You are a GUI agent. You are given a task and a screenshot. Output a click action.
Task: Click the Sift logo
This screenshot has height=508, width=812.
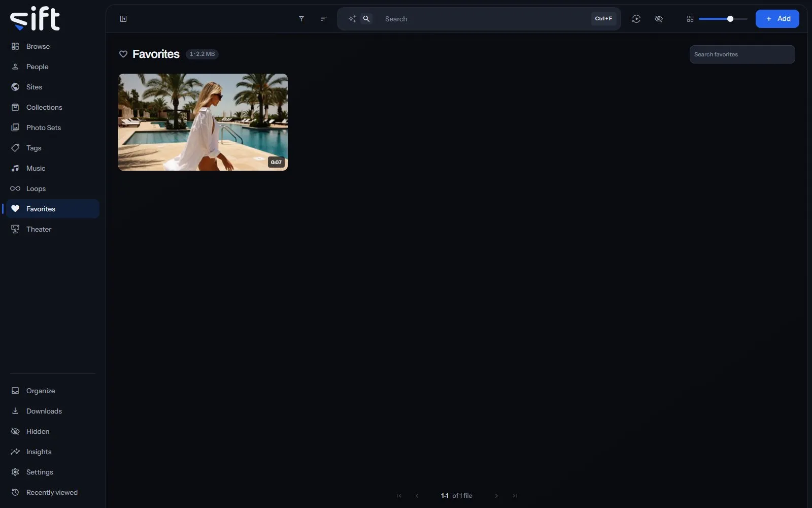(x=35, y=19)
